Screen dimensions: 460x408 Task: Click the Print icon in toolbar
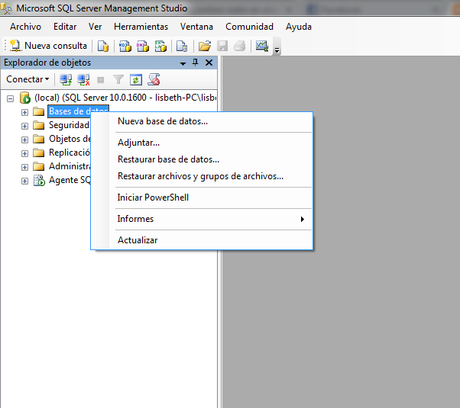[240, 46]
